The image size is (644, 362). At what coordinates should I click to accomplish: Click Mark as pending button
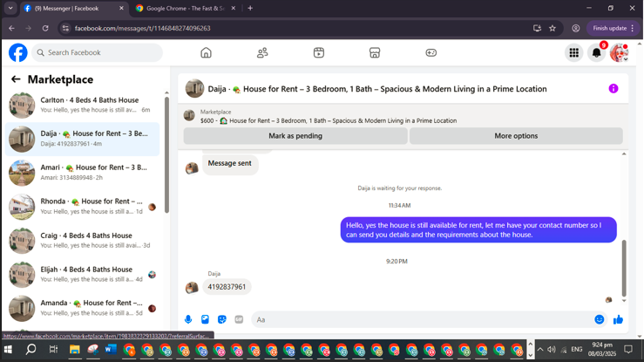coord(295,135)
